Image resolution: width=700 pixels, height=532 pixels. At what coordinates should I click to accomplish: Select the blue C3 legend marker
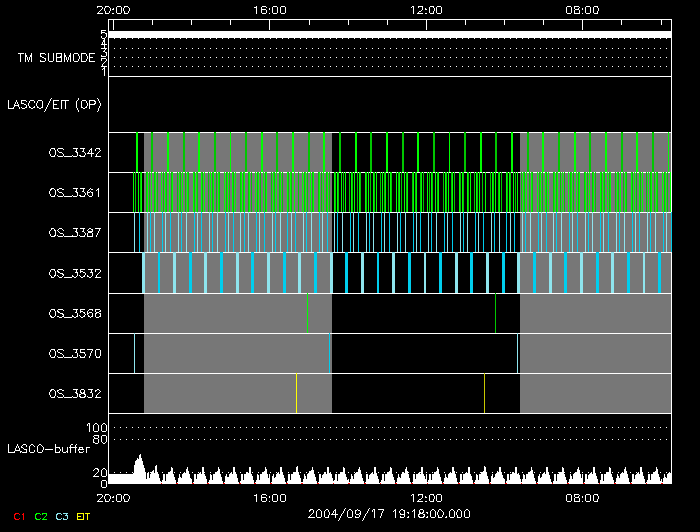pos(62,516)
